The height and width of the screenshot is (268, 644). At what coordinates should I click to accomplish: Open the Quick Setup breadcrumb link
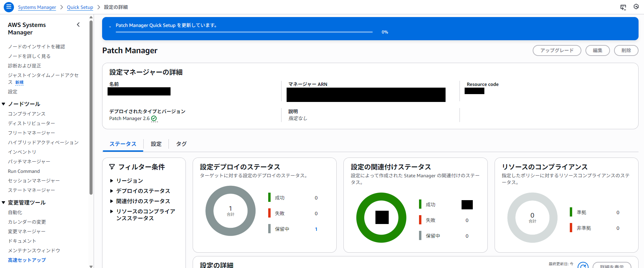coord(80,7)
